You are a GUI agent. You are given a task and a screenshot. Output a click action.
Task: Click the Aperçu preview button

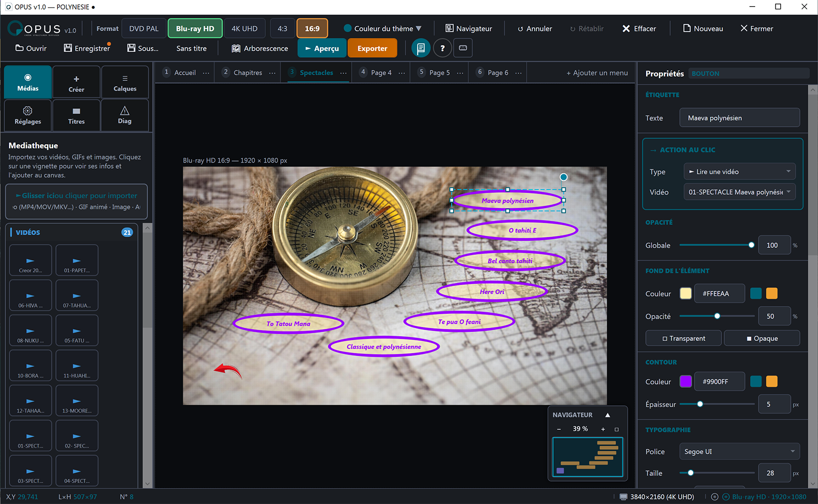pos(322,48)
